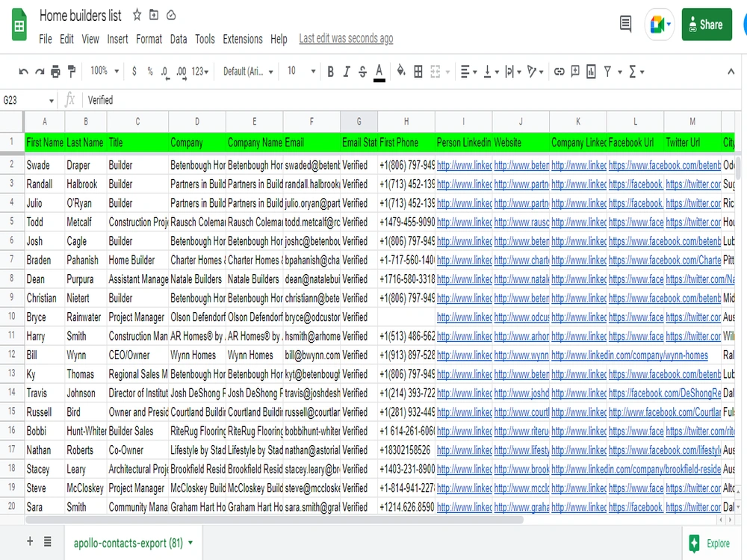Click the Merge cells icon

[x=435, y=72]
